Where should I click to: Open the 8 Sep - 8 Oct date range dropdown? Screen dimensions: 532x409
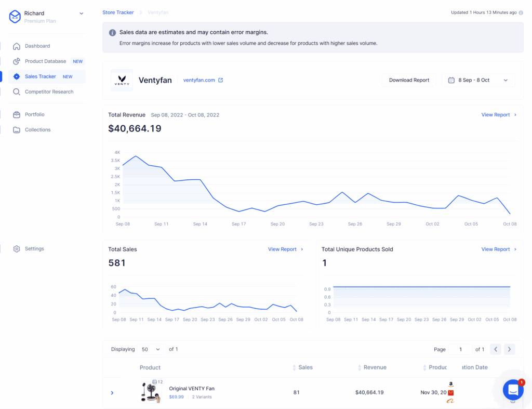(478, 80)
